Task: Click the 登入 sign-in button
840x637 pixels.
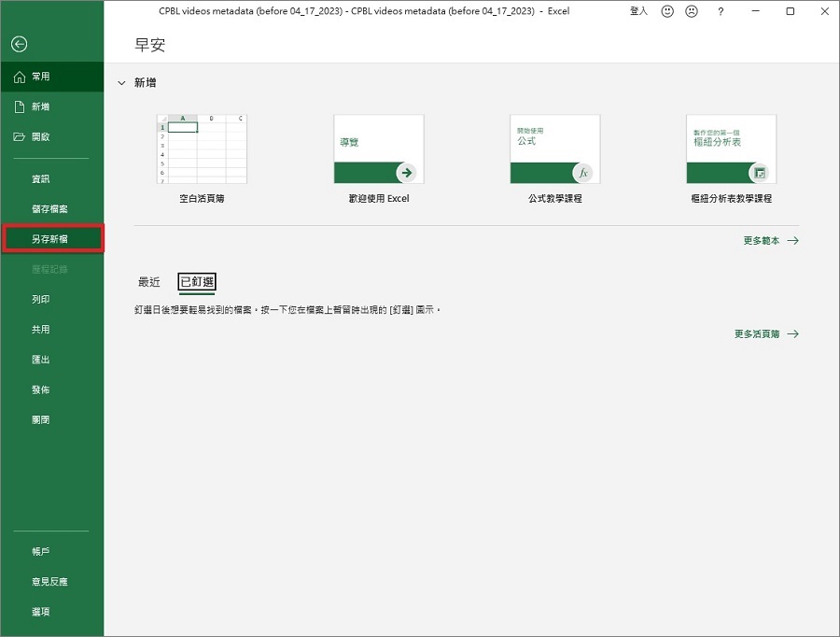Action: (x=638, y=11)
